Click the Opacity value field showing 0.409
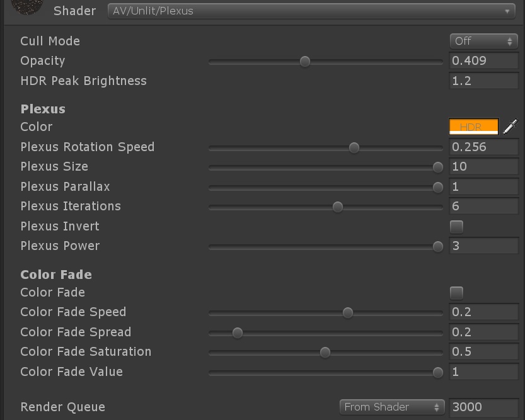The height and width of the screenshot is (420, 525). [x=483, y=60]
